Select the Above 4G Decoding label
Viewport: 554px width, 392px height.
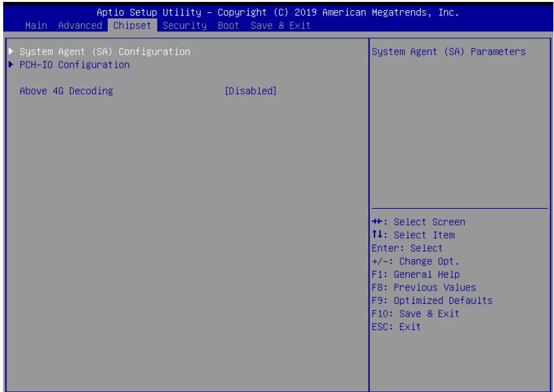66,91
